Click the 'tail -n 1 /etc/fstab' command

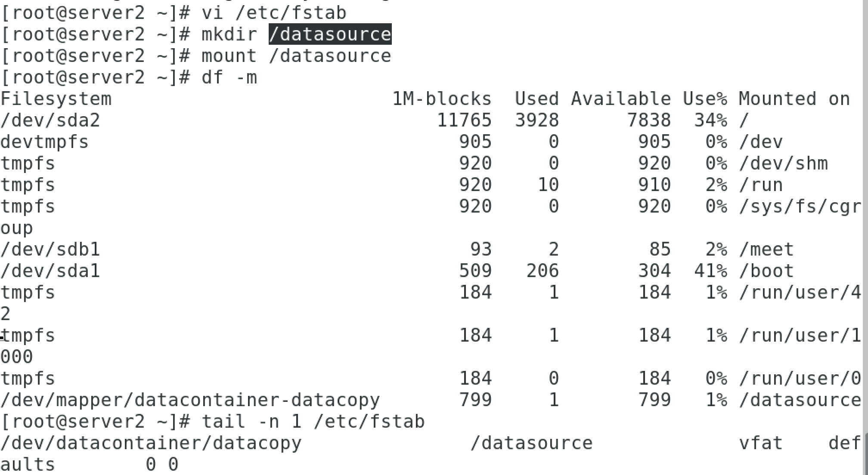point(313,421)
